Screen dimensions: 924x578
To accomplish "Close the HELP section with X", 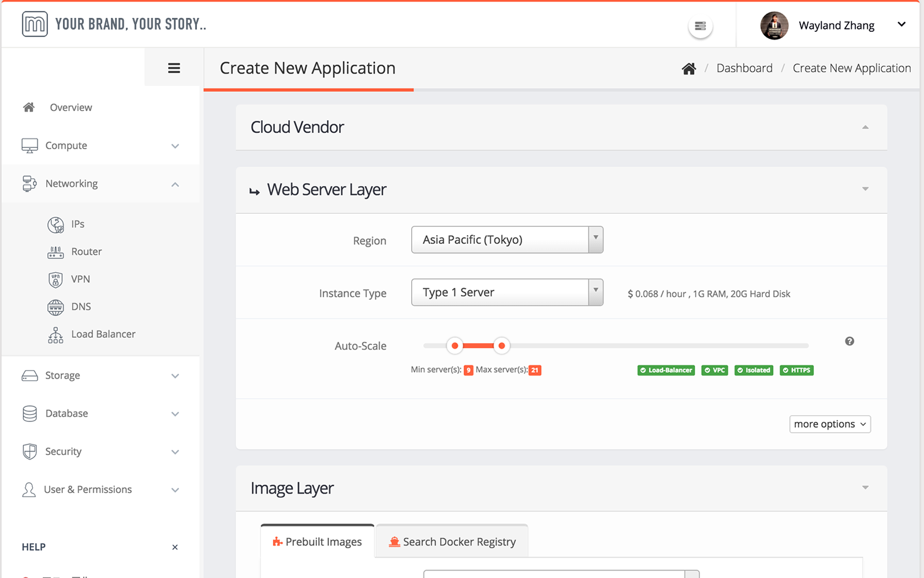I will click(175, 547).
